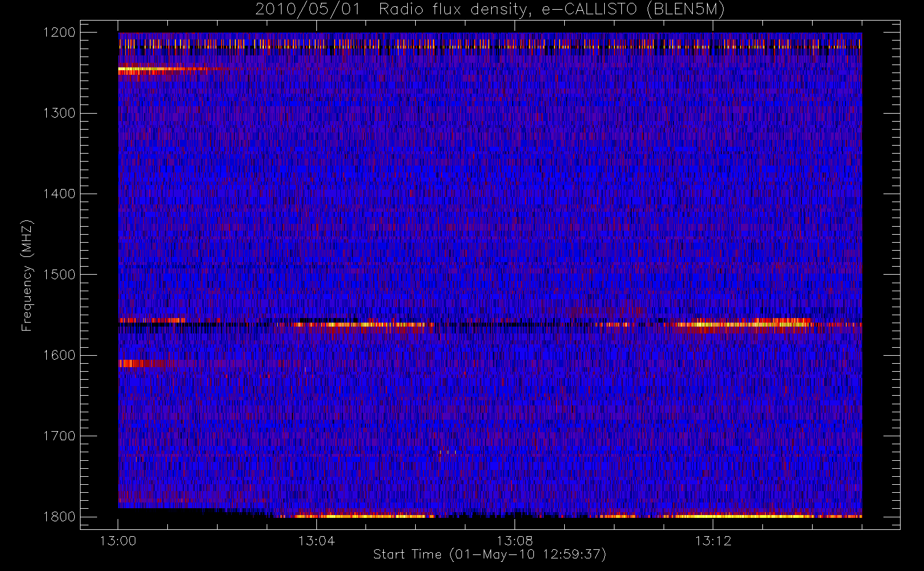Click the red emission streak near 1610 MHz
This screenshot has height=571, width=924.
142,363
